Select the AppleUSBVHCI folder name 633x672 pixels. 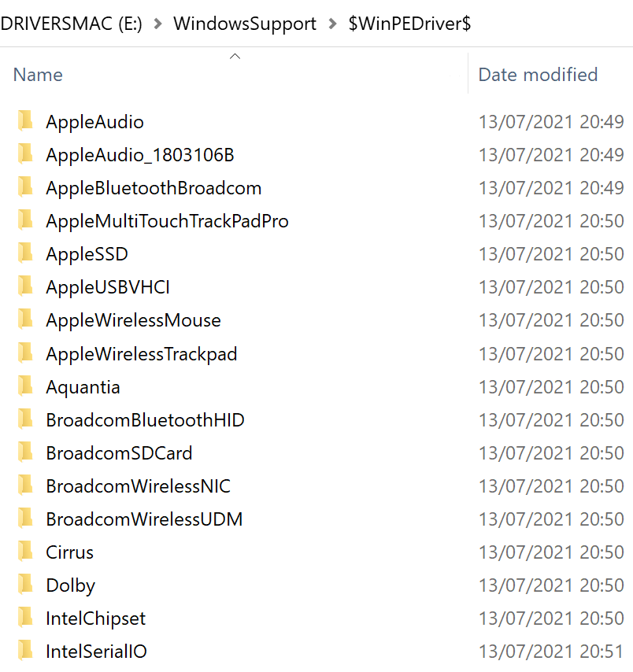click(x=108, y=287)
